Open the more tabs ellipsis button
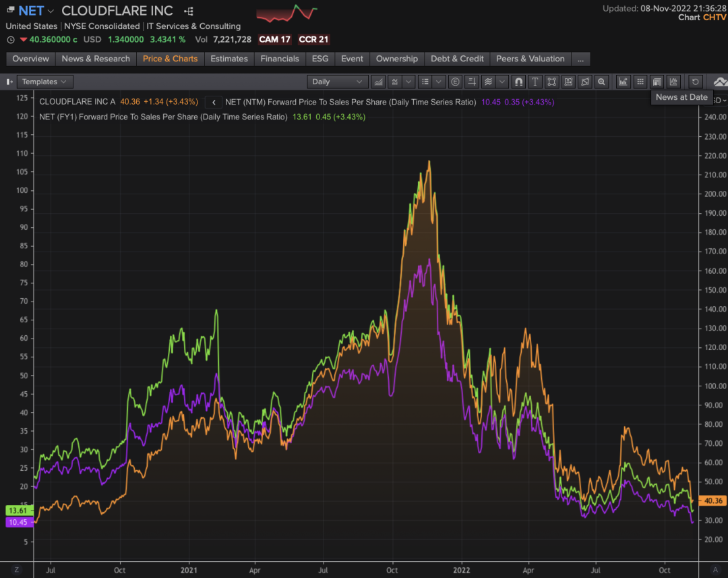The width and height of the screenshot is (728, 578). 580,59
